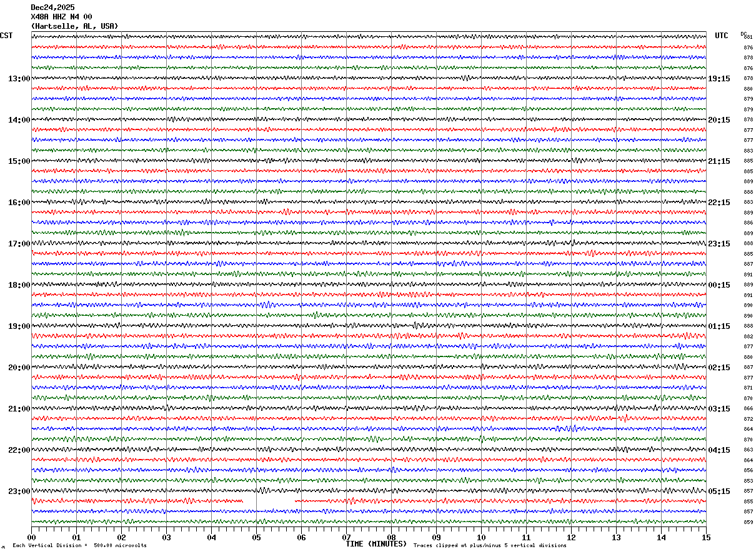Click the Traces clipped footnote text
756x554 pixels.
pyautogui.click(x=490, y=545)
